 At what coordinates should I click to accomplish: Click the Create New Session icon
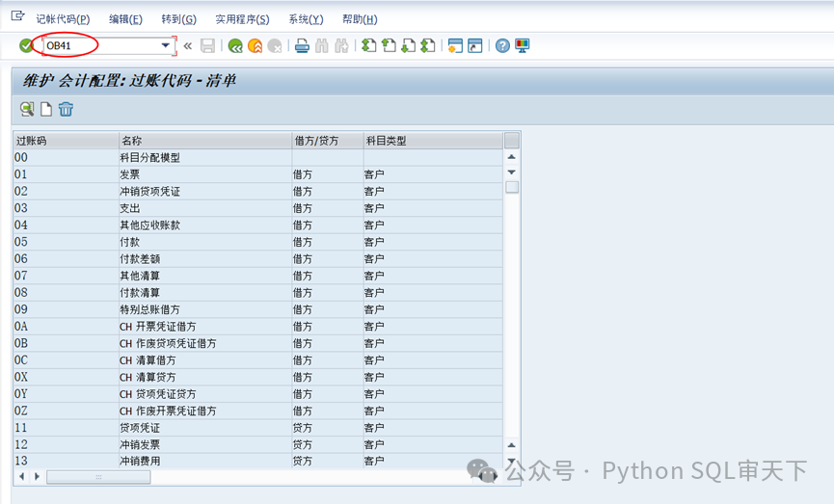[455, 45]
